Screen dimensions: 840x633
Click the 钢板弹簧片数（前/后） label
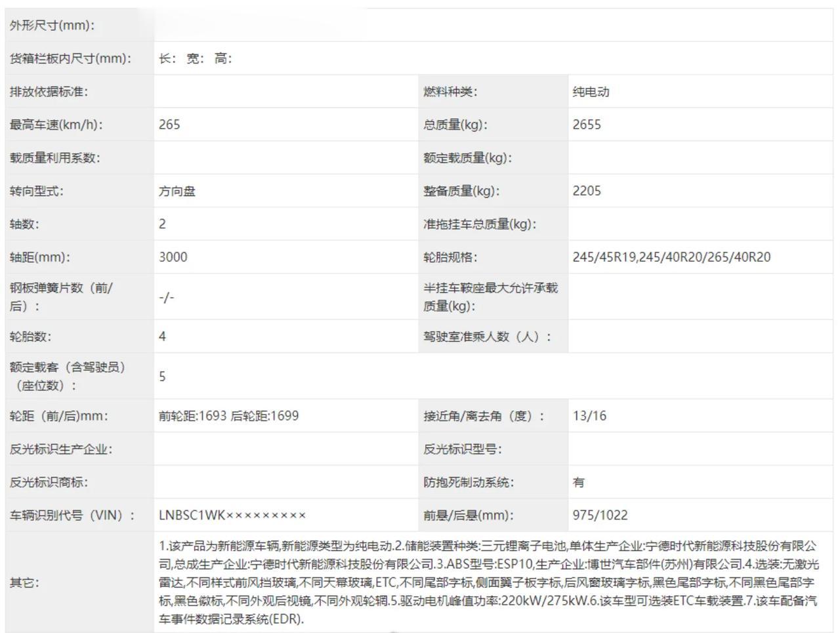point(61,296)
